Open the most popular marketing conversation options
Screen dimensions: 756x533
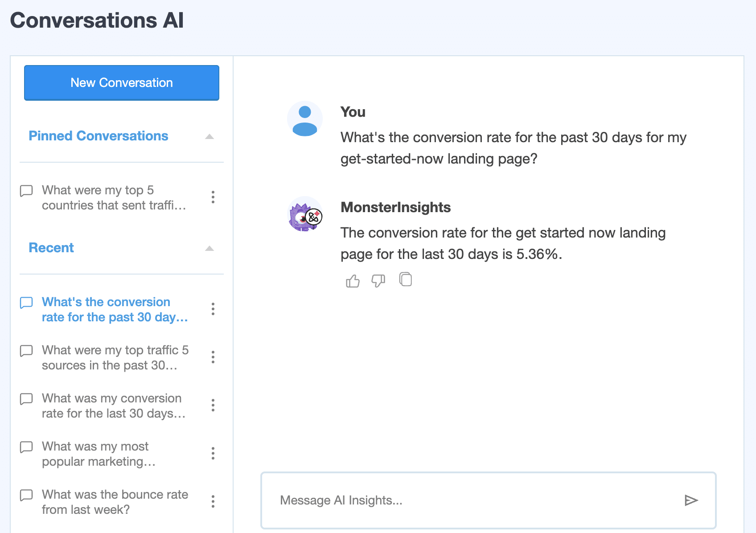tap(213, 453)
